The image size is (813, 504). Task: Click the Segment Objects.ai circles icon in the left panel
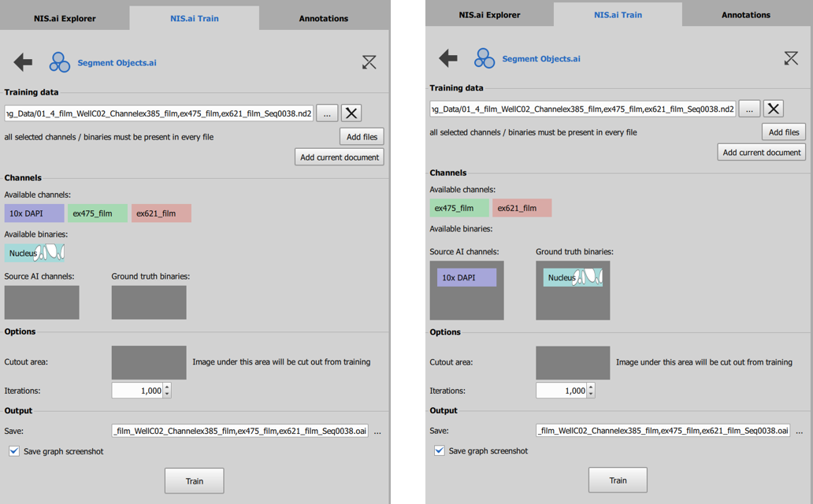point(60,62)
